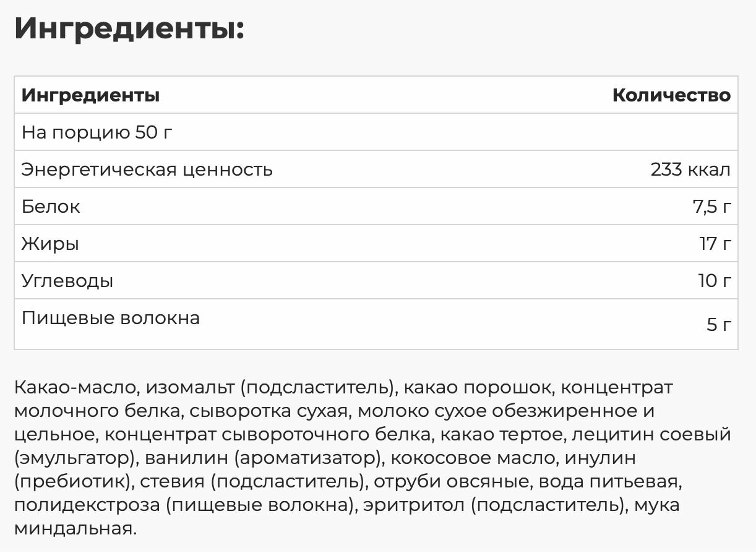The height and width of the screenshot is (553, 756).
Task: Click the phrase лецитин соевый
Action: pyautogui.click(x=651, y=434)
